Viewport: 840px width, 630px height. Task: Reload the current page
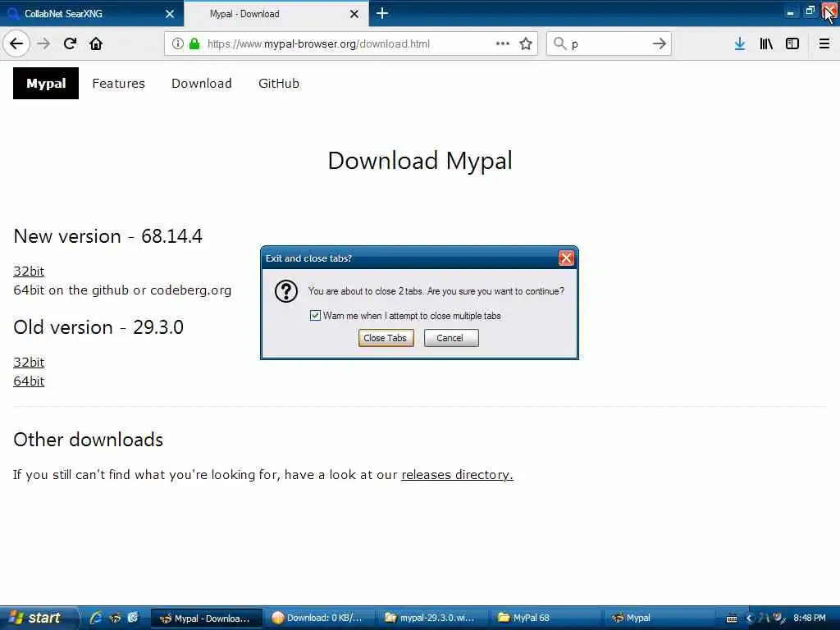(70, 43)
